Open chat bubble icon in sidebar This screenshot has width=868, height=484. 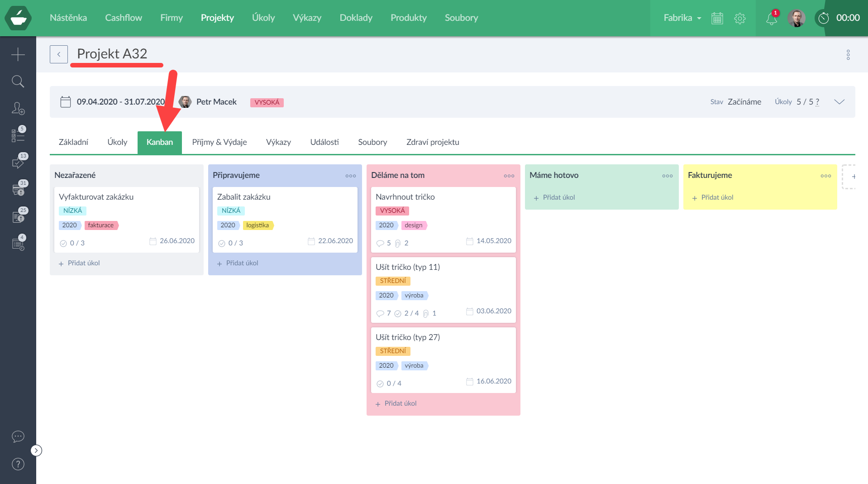(18, 436)
